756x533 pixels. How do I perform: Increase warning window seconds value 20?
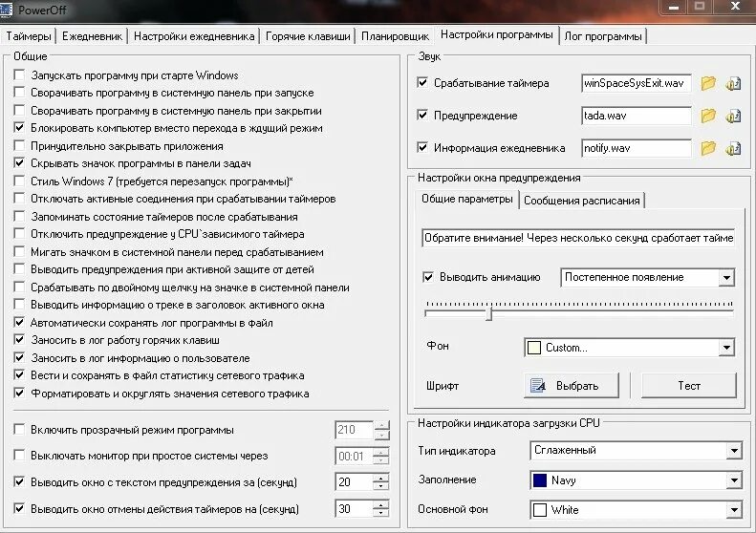[381, 477]
